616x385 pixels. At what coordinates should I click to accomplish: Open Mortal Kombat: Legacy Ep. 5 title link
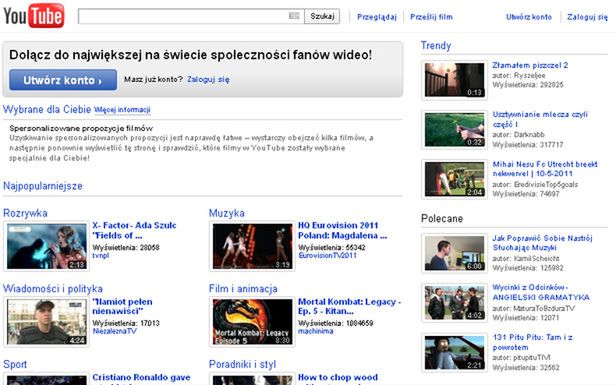pyautogui.click(x=349, y=306)
